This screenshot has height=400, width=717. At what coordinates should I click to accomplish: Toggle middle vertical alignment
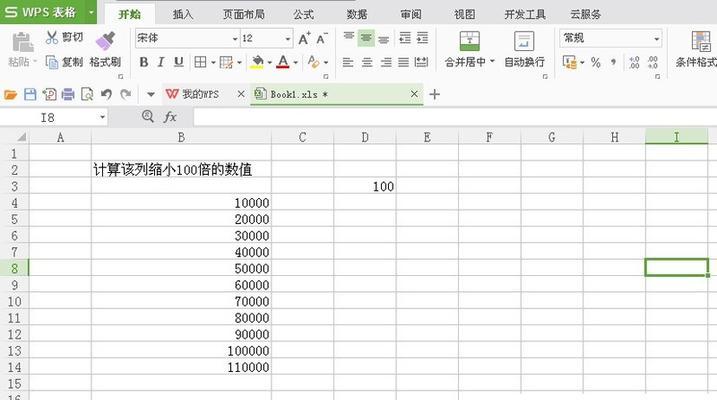[366, 38]
